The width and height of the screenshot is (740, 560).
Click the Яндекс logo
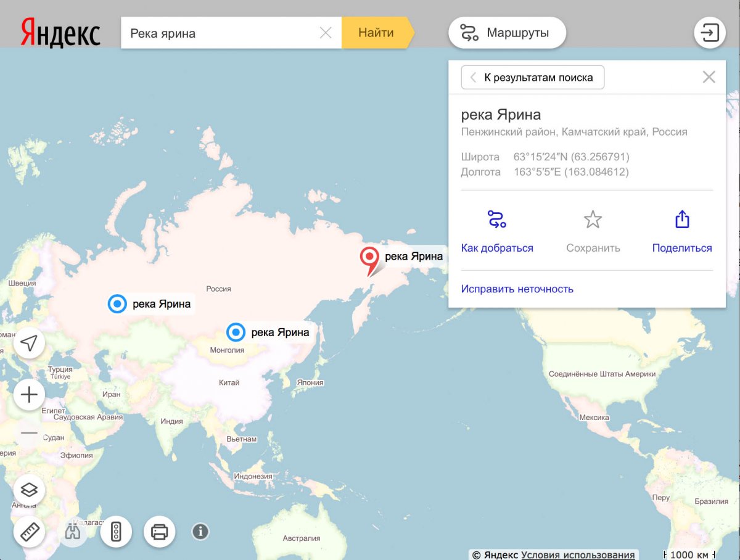coord(60,32)
